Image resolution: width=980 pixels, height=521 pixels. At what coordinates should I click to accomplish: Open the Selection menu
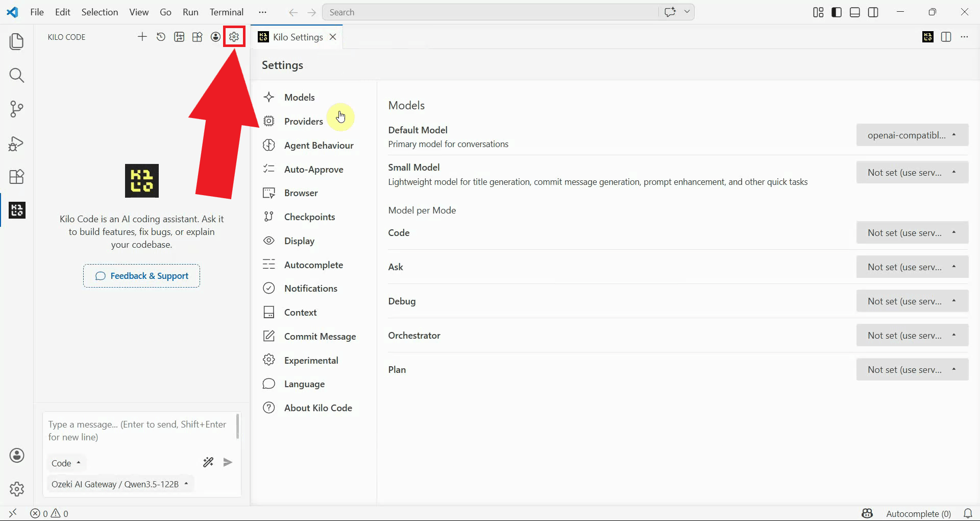click(x=100, y=12)
